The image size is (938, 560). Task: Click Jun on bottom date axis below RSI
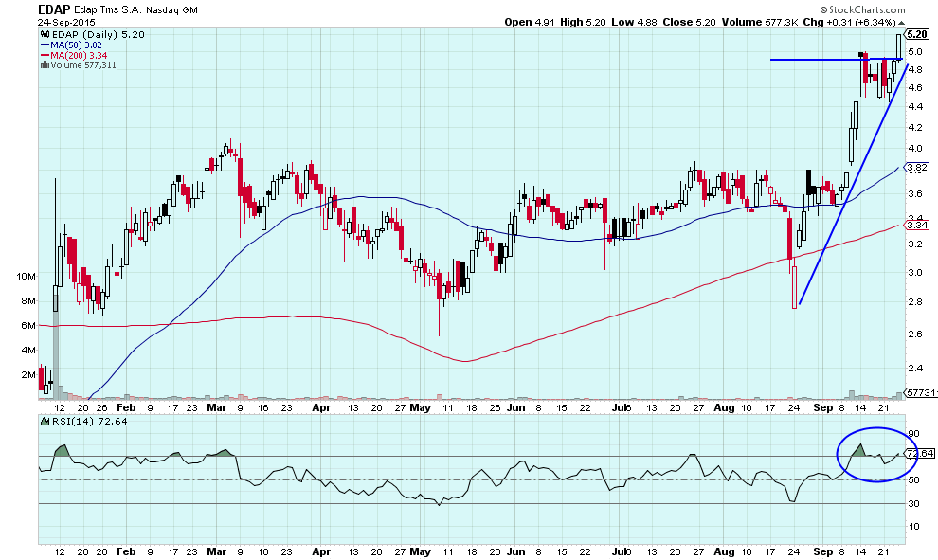[x=515, y=551]
